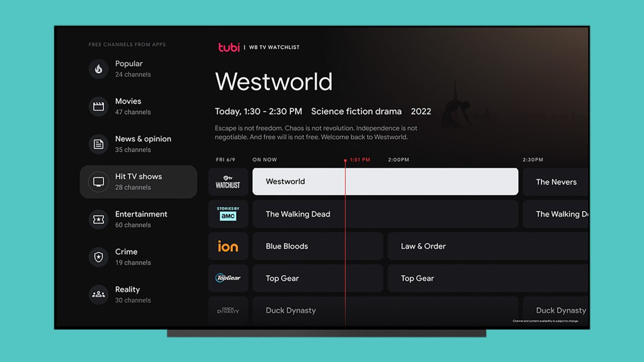Click the channel availability disclaimer text
Image resolution: width=644 pixels, height=362 pixels.
tap(545, 321)
